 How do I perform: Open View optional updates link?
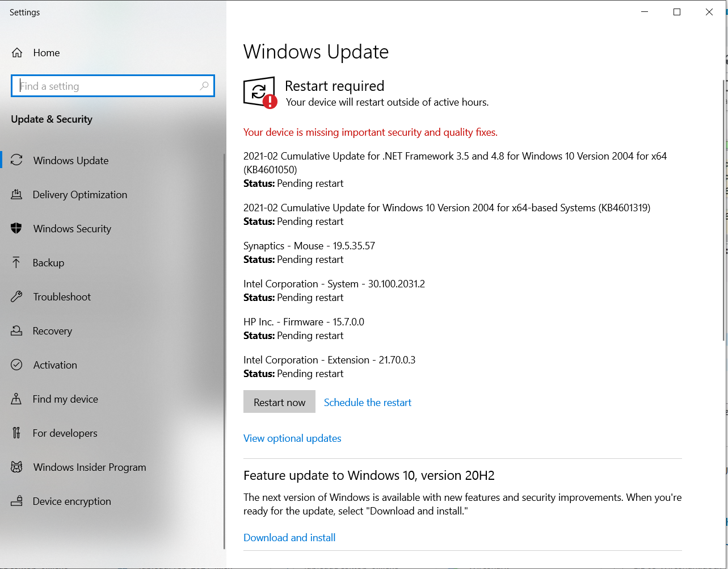pyautogui.click(x=292, y=438)
